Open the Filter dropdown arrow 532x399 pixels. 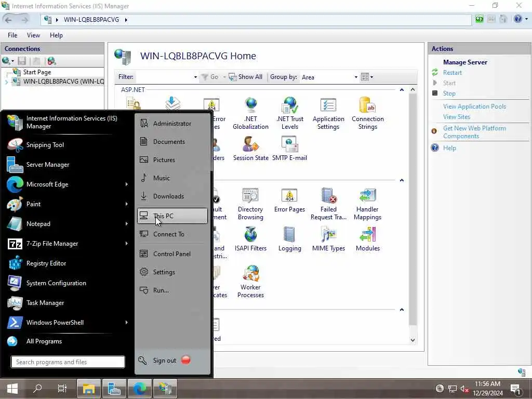click(195, 77)
